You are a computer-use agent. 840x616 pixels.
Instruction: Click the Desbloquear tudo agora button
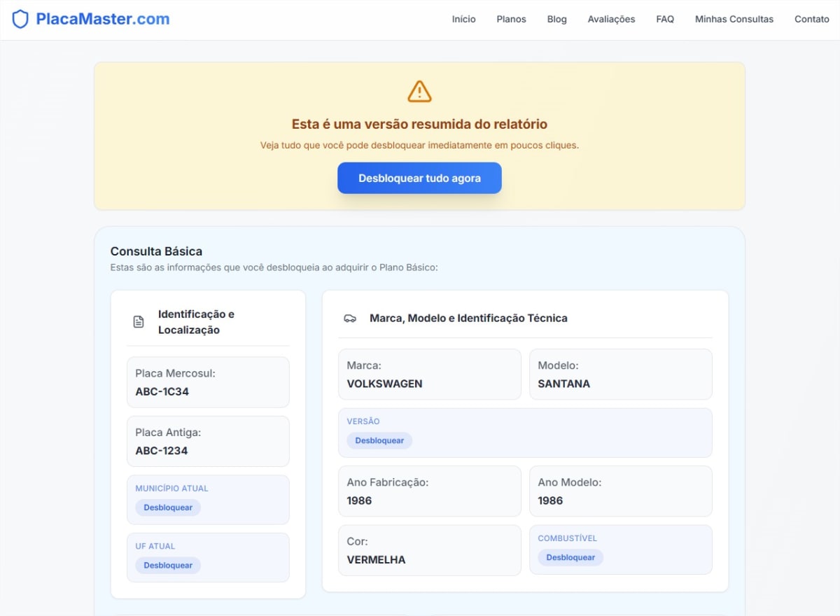[x=419, y=178]
